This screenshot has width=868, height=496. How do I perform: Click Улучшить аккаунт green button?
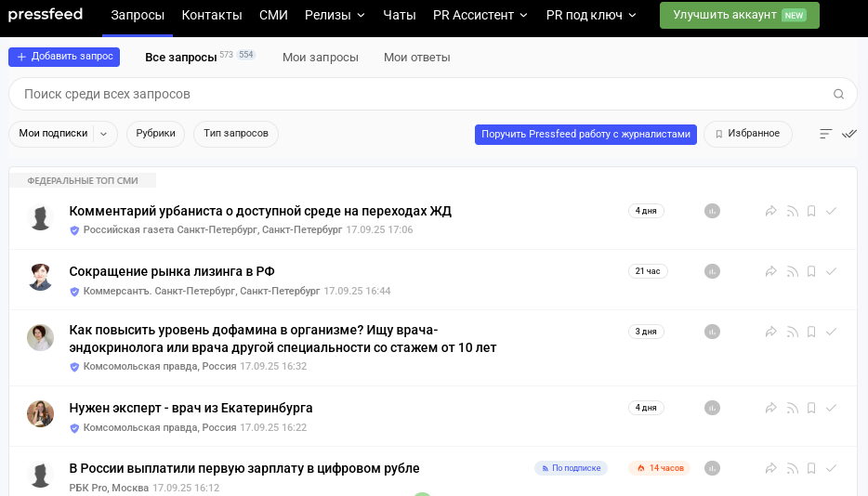pos(740,16)
